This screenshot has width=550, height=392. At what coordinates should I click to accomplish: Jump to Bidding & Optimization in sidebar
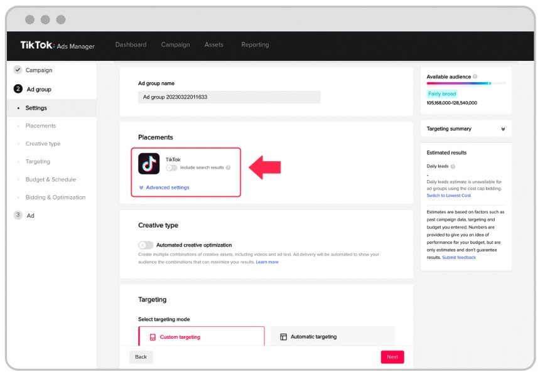click(x=55, y=197)
